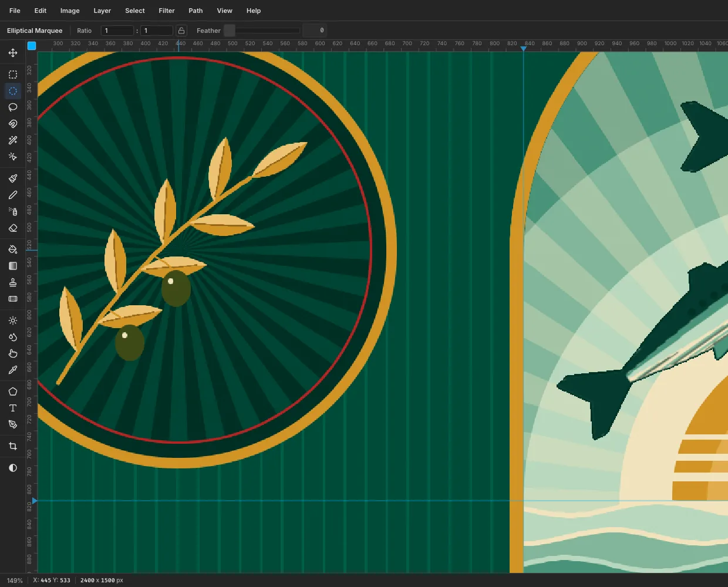The image size is (728, 587).
Task: Select the Polygon Shape tool
Action: 13,392
